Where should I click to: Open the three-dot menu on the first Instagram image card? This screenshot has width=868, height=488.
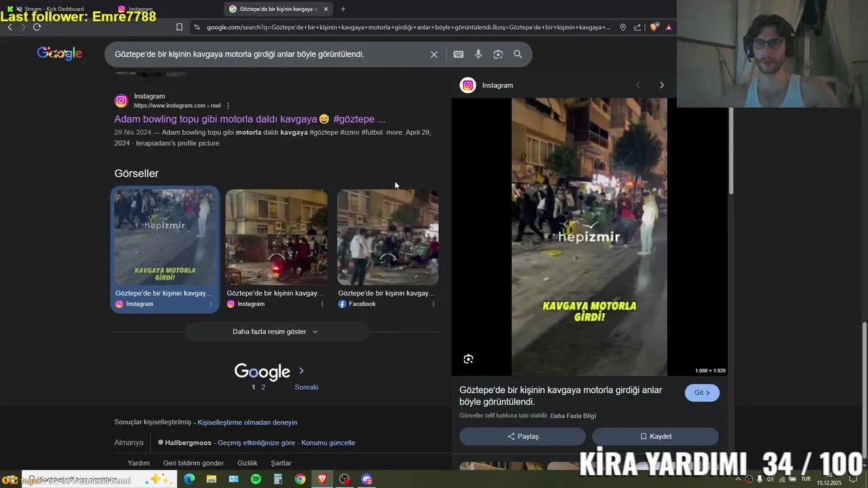(x=211, y=304)
